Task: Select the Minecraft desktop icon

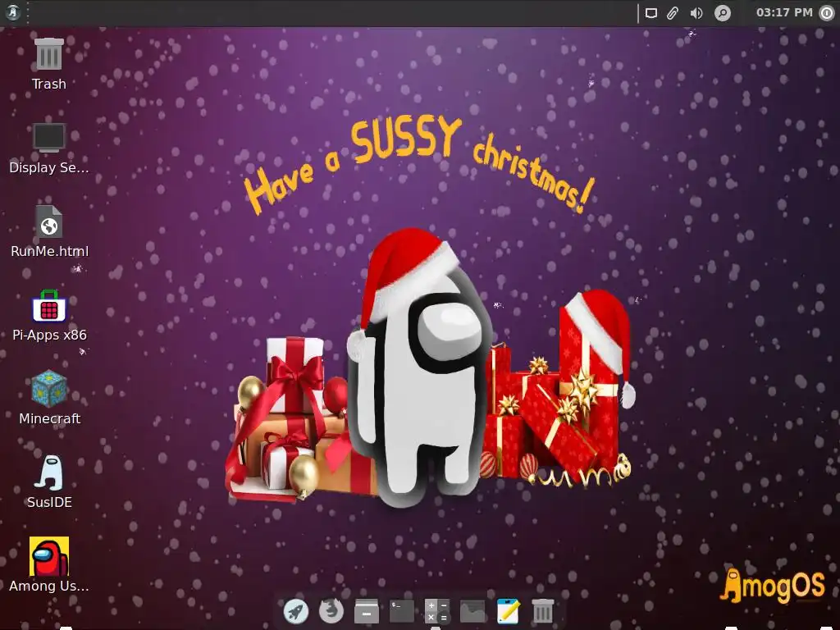Action: coord(49,389)
